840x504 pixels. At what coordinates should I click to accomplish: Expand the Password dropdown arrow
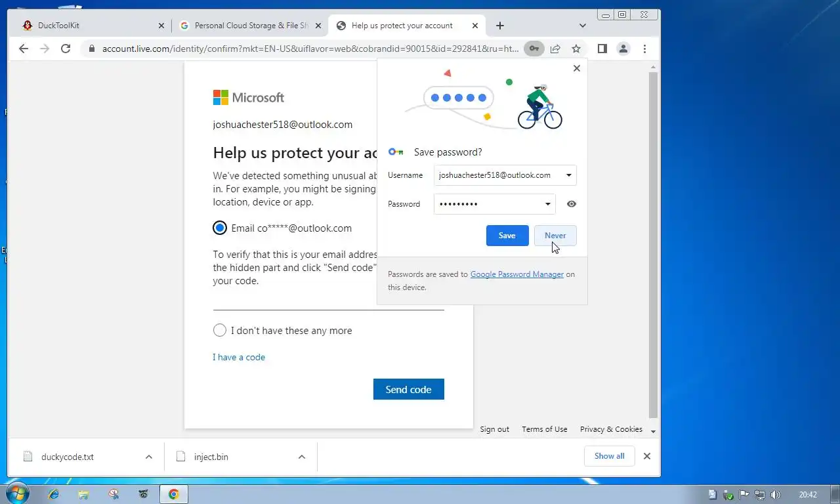pos(547,204)
